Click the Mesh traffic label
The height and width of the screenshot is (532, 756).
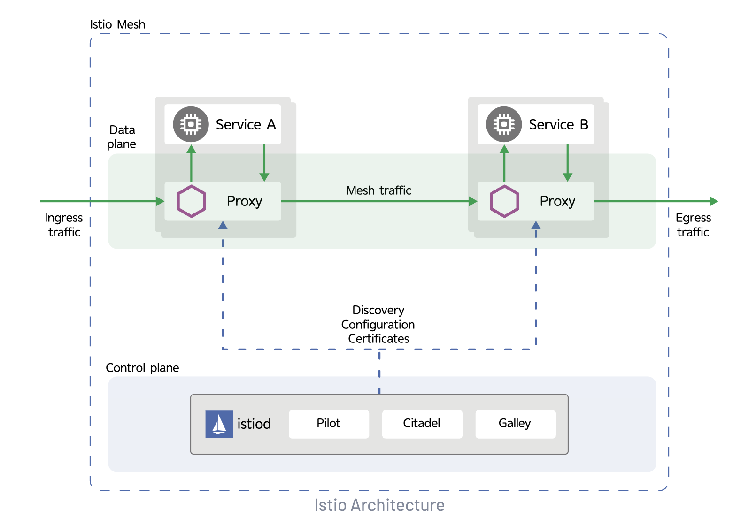tap(378, 190)
